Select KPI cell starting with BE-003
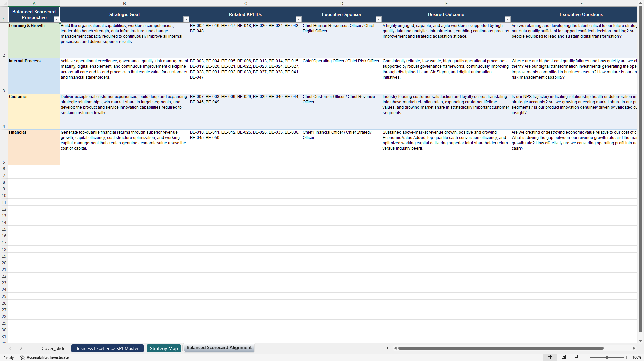644x361 pixels. click(x=246, y=76)
